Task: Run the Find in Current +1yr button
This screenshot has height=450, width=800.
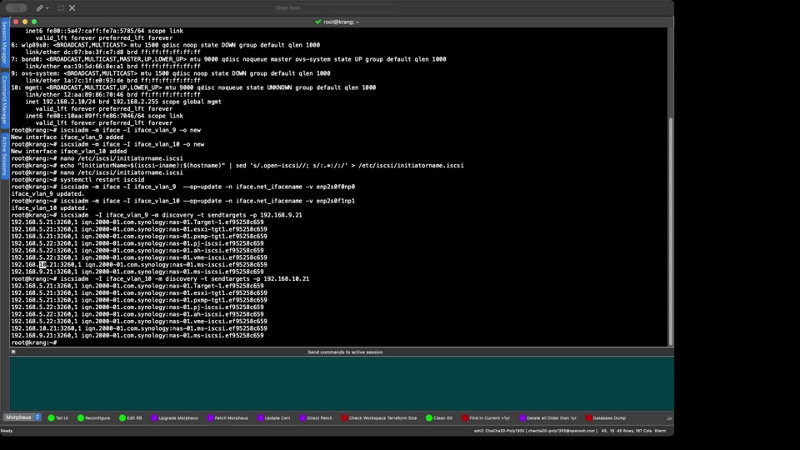Action: pos(486,418)
